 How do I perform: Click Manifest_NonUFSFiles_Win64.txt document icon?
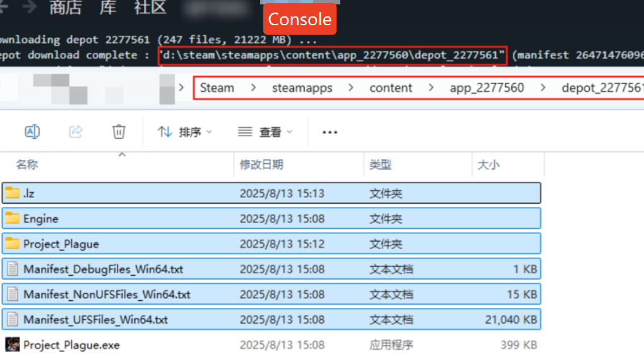(13, 294)
